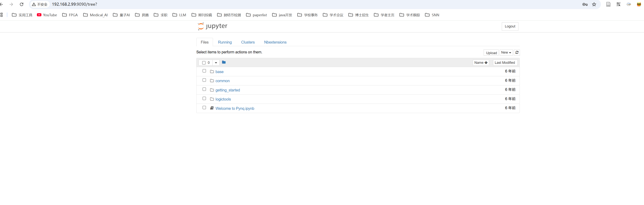Expand the selection type dropdown arrow
The width and height of the screenshot is (644, 205).
point(216,63)
